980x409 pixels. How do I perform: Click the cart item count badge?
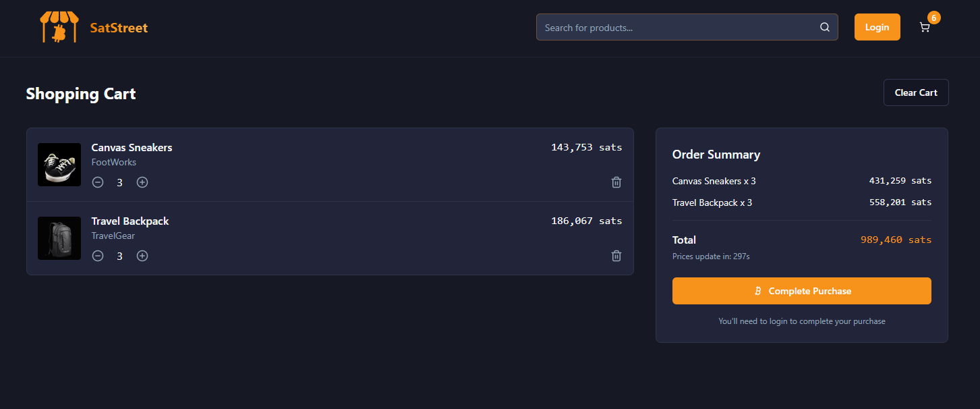933,18
